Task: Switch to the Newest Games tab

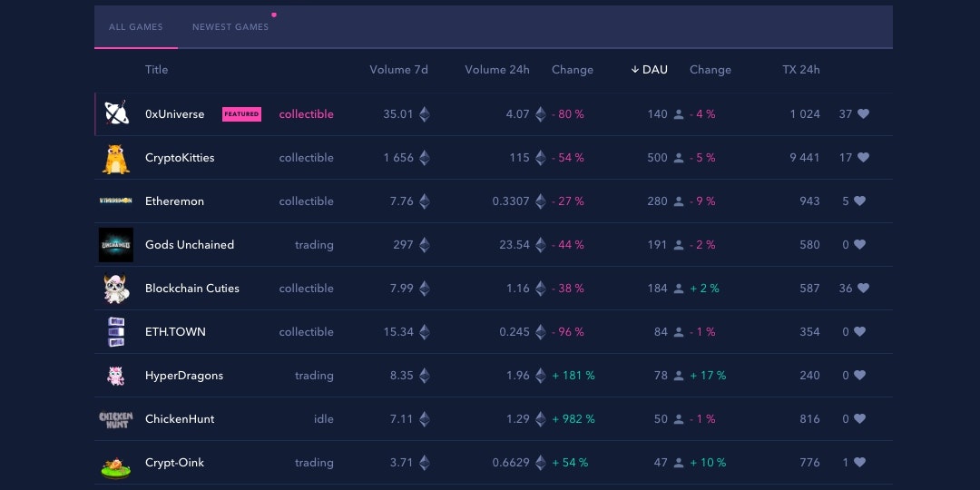Action: [x=230, y=27]
